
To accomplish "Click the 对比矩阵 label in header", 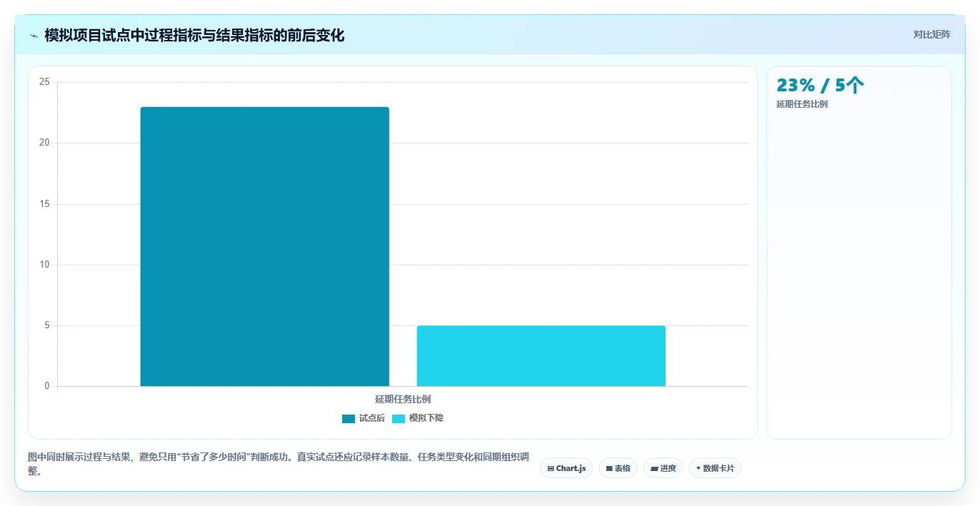I will coord(931,34).
